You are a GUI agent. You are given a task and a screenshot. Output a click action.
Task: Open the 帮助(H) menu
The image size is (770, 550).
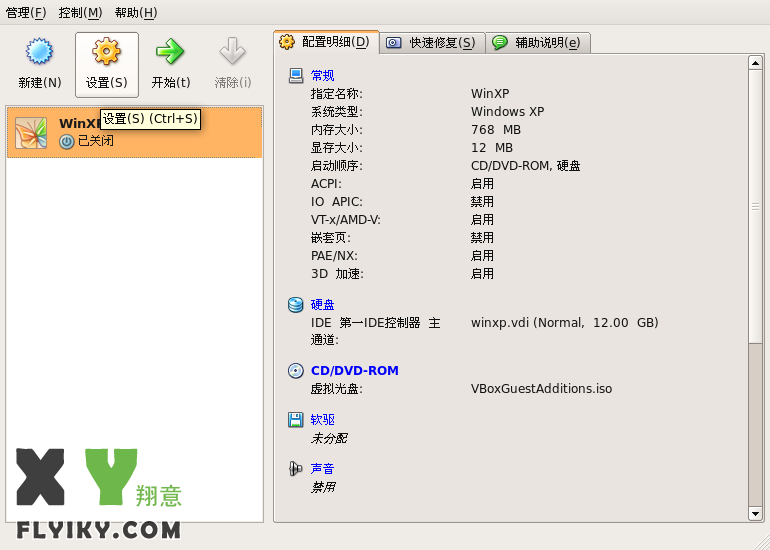(x=136, y=12)
